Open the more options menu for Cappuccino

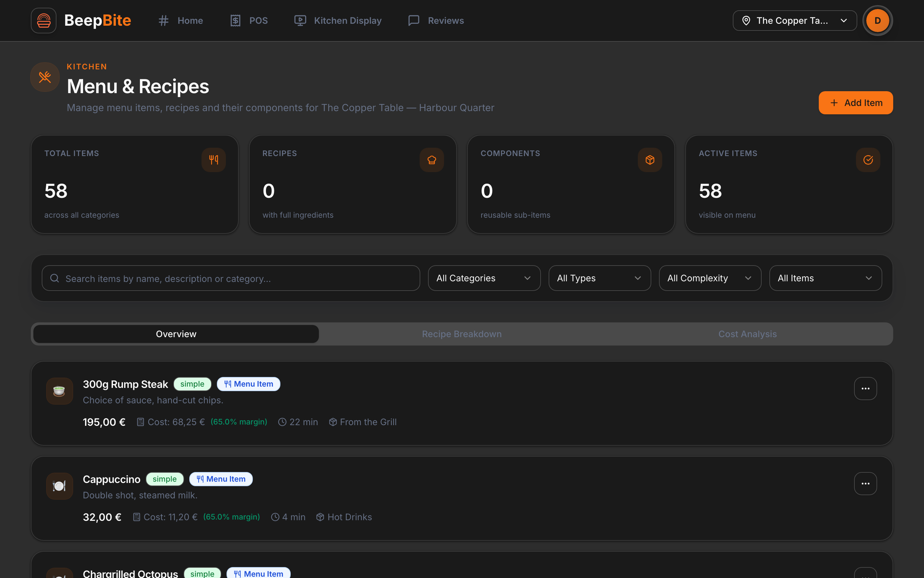[865, 484]
